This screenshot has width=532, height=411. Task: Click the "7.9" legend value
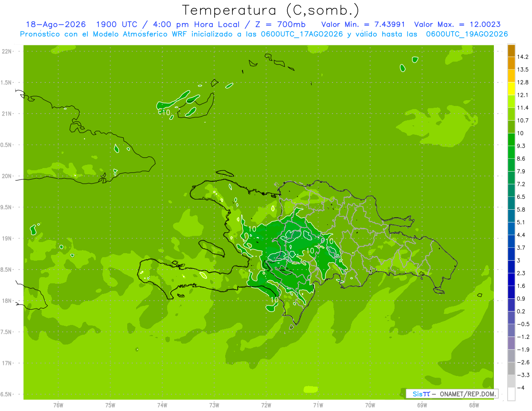(521, 172)
